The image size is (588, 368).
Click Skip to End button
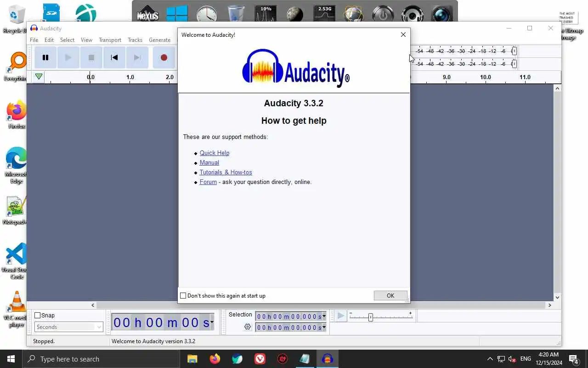point(137,57)
